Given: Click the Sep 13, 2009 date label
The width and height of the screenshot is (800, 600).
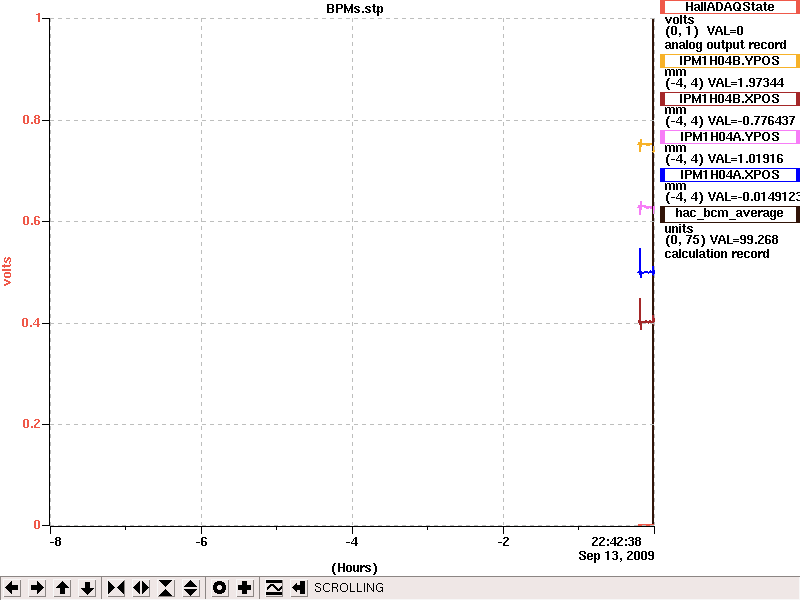Looking at the screenshot, I should 616,555.
